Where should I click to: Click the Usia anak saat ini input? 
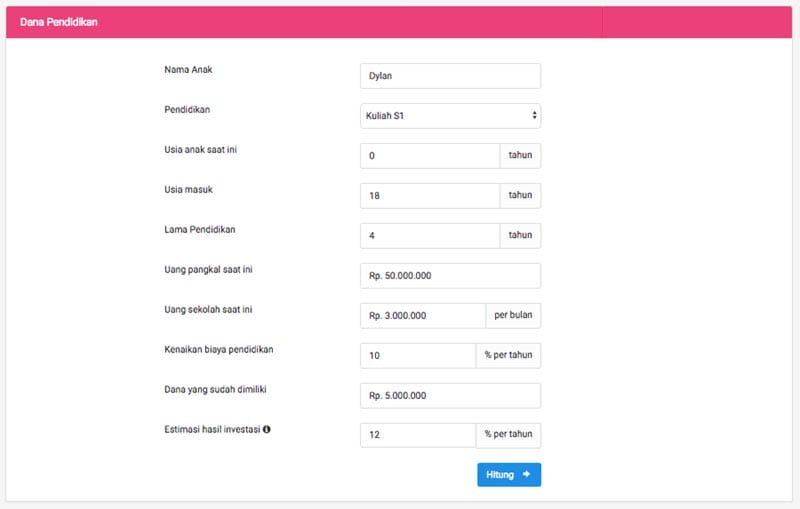coord(430,156)
